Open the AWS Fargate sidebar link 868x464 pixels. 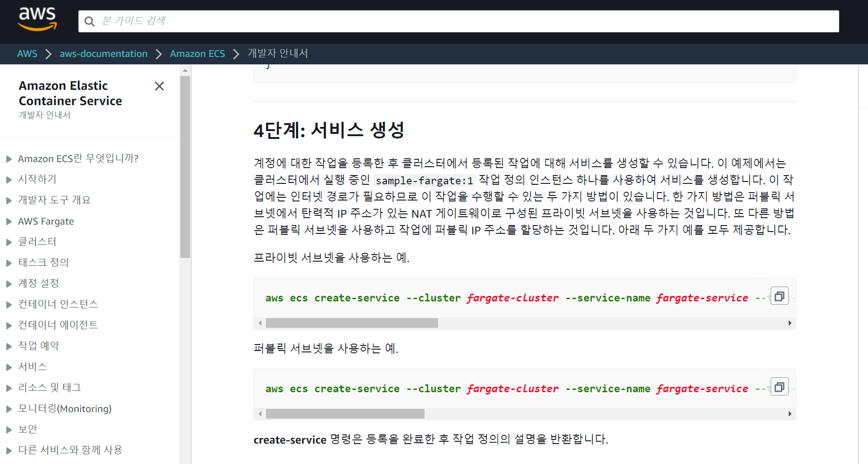click(46, 221)
